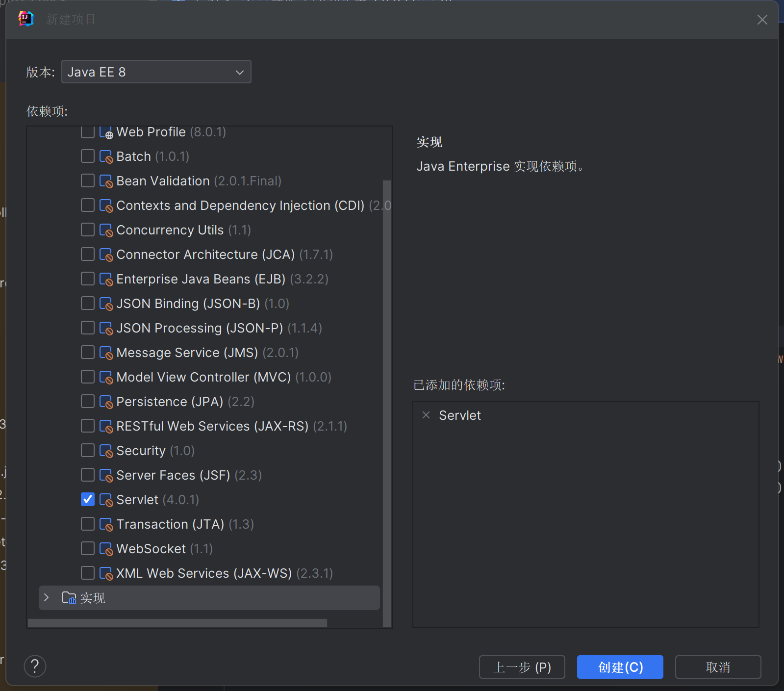Click the WebSocket library icon
The image size is (784, 691).
(106, 549)
